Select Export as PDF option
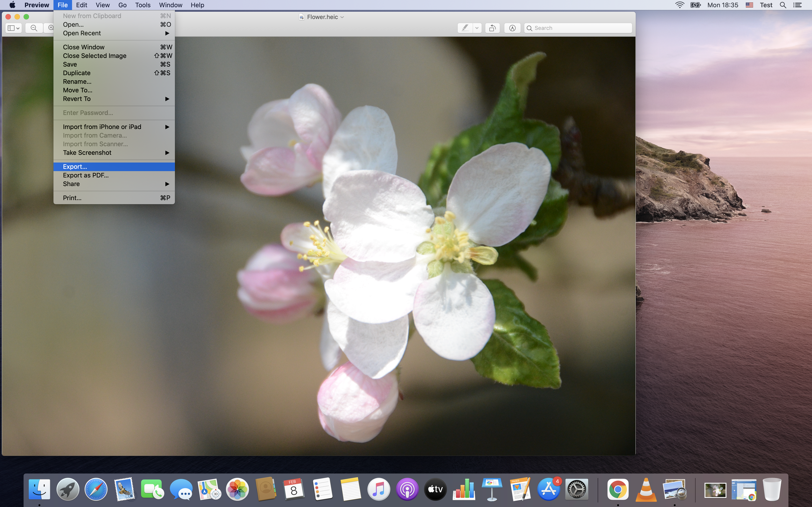 85,175
